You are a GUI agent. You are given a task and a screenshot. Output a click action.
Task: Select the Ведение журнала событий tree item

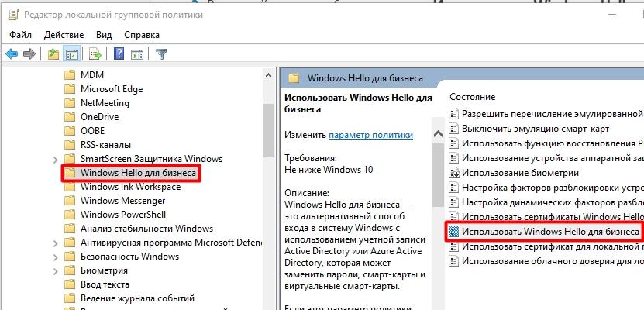pyautogui.click(x=137, y=298)
